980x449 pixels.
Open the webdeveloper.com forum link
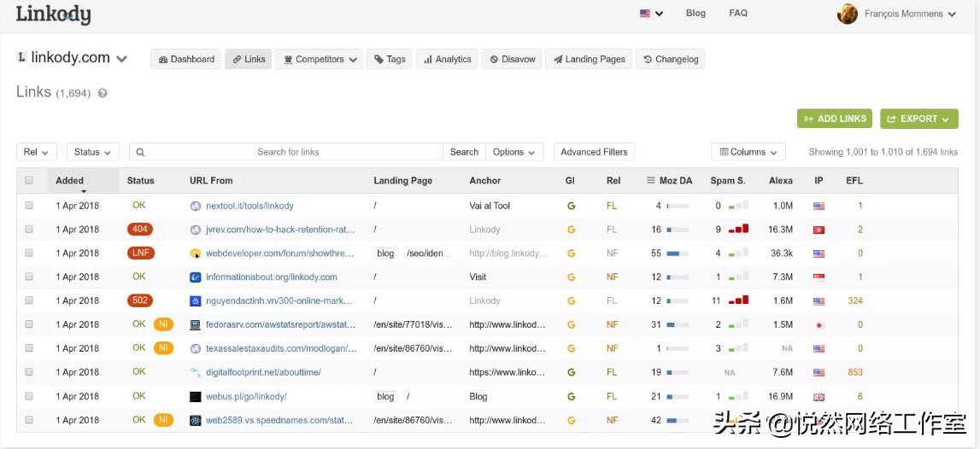(280, 253)
